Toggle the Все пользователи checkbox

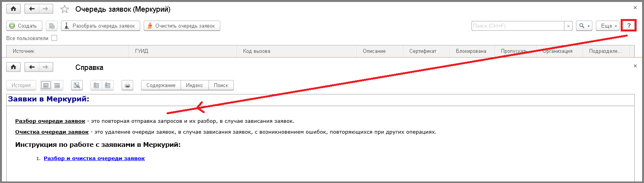click(54, 38)
